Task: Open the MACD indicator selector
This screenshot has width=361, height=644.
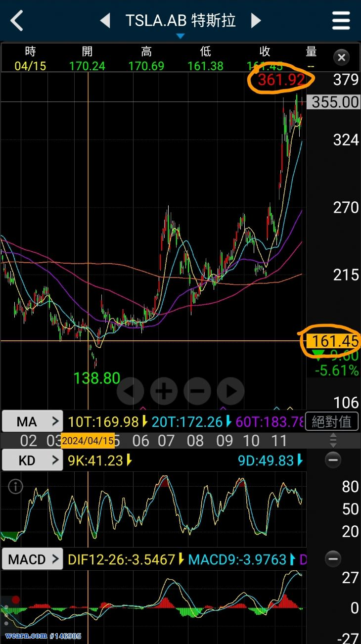Action: click(x=32, y=559)
